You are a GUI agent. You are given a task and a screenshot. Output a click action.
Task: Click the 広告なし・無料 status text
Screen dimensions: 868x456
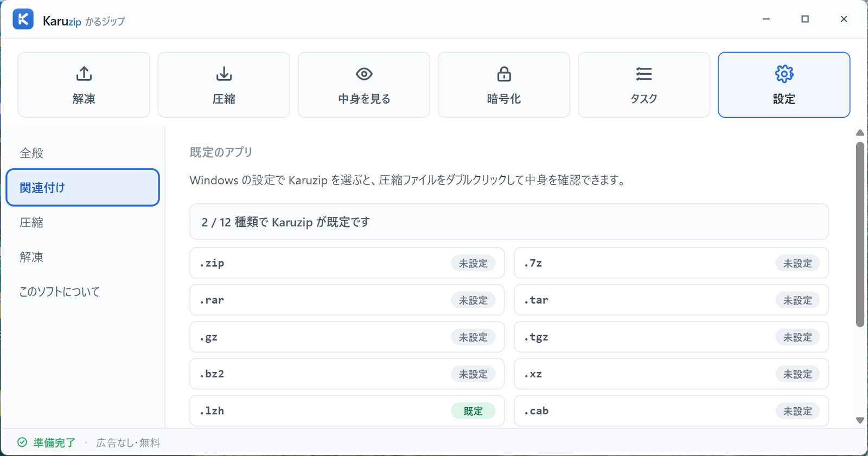(x=128, y=442)
